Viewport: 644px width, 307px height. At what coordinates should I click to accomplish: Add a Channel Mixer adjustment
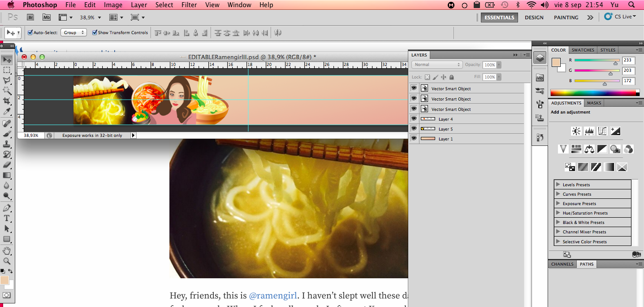pos(628,149)
